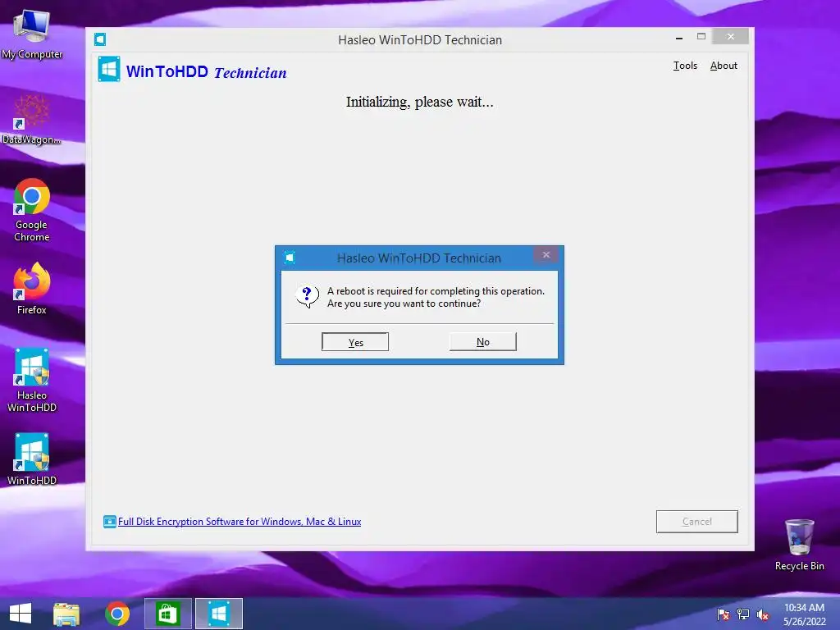Image resolution: width=840 pixels, height=630 pixels.
Task: Launch Chrome from the taskbar
Action: point(117,614)
